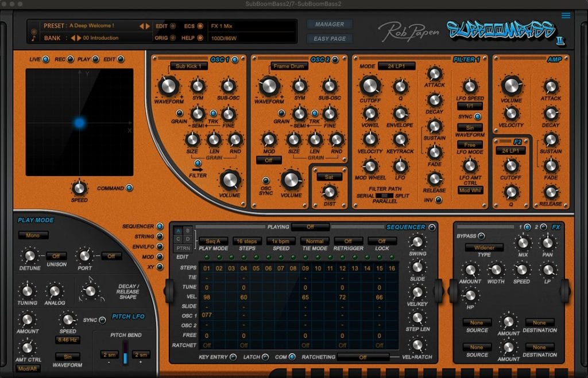Click the OSC 1 WAVEFORM knob
The width and height of the screenshot is (588, 378).
[168, 86]
